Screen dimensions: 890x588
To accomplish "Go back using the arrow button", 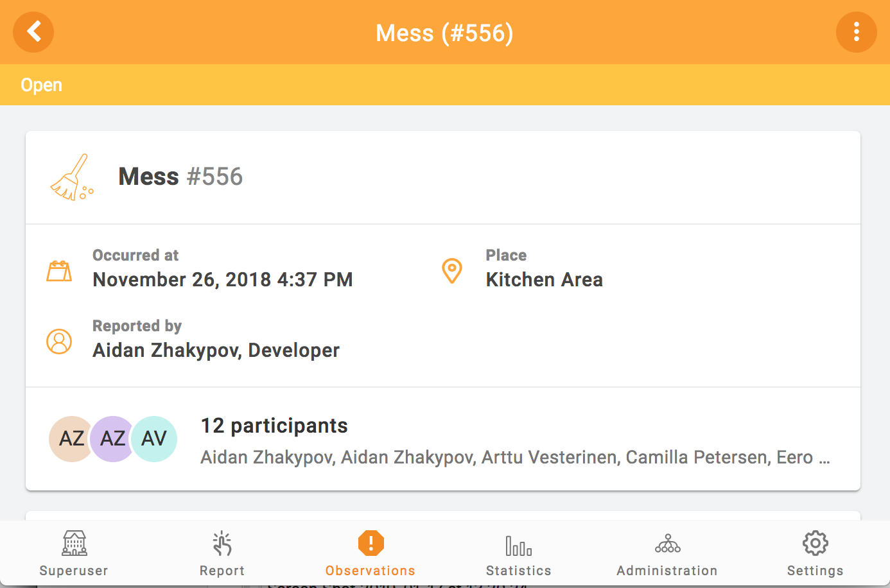I will click(x=33, y=32).
